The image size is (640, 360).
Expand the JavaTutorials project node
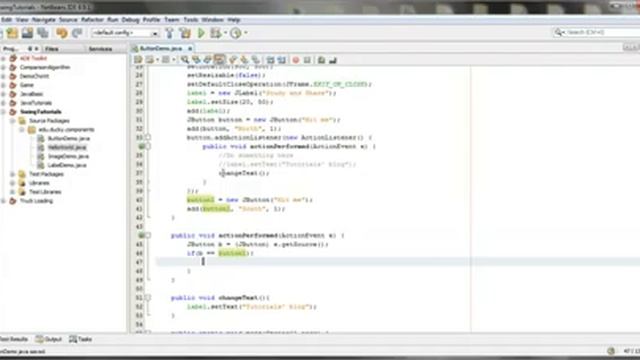(x=4, y=103)
